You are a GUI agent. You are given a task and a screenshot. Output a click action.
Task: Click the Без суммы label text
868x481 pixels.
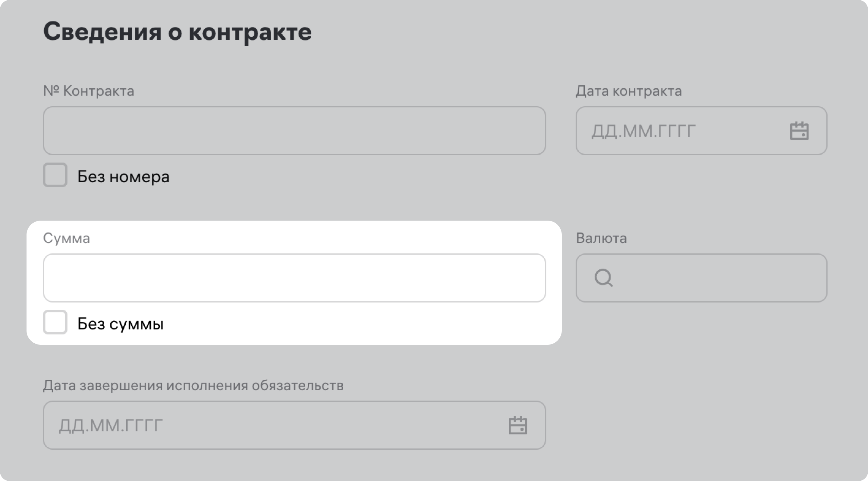120,324
